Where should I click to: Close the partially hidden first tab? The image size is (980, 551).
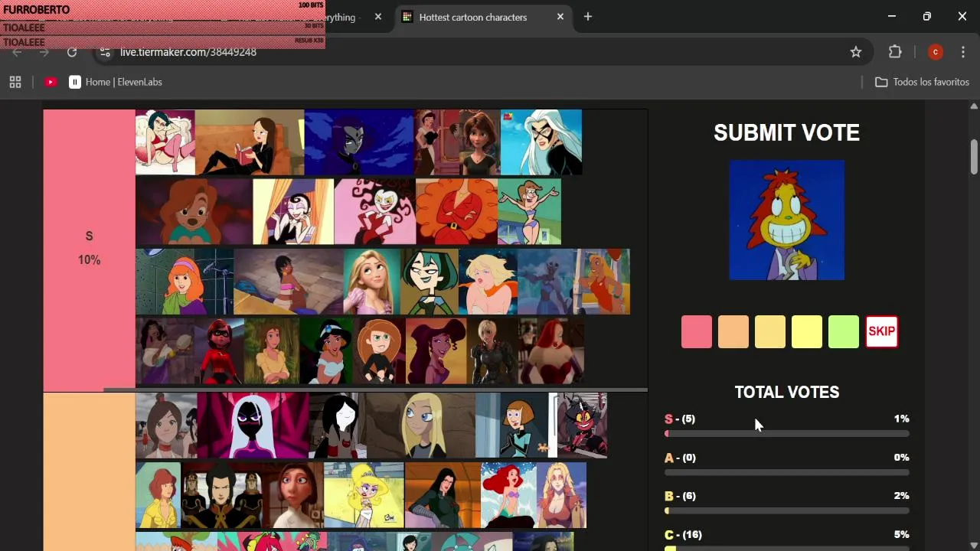(378, 17)
